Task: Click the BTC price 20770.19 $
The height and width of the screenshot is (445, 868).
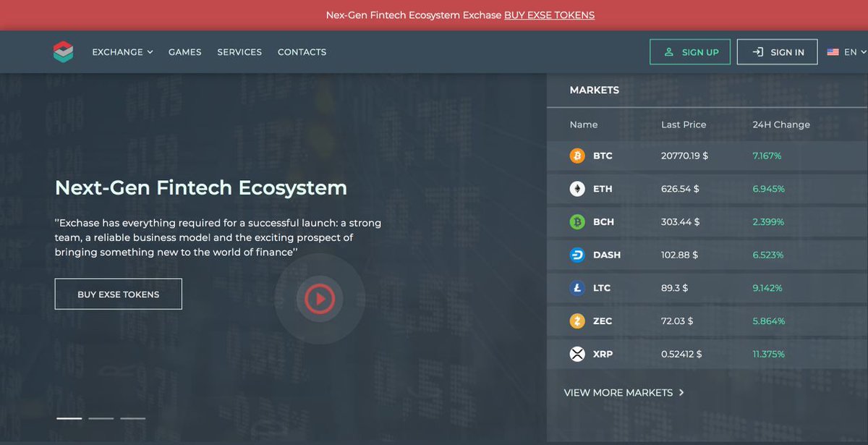Action: 684,156
